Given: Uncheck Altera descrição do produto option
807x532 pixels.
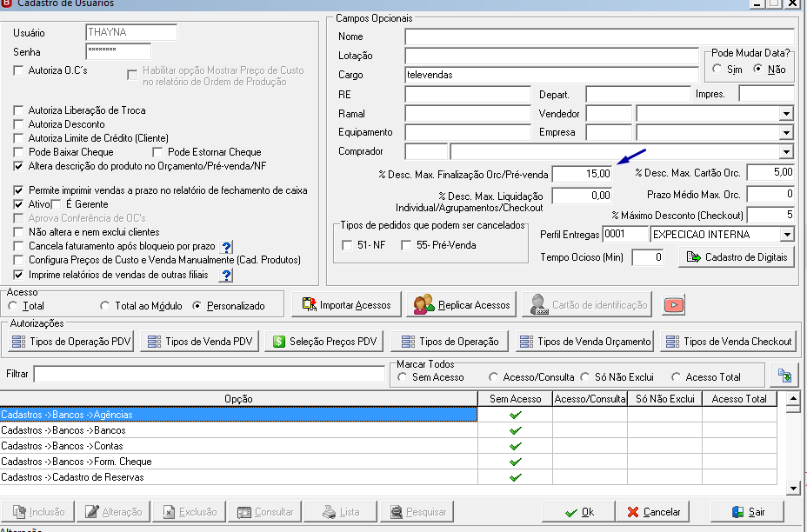Looking at the screenshot, I should pos(18,166).
